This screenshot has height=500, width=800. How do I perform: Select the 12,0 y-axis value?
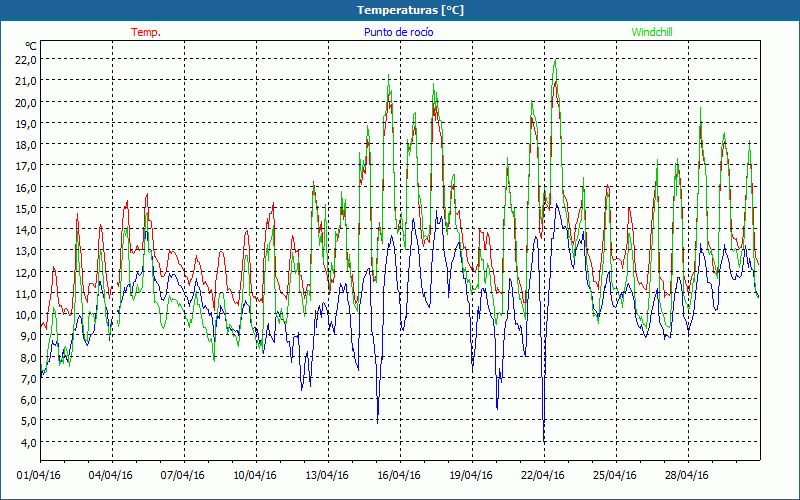[x=27, y=272]
